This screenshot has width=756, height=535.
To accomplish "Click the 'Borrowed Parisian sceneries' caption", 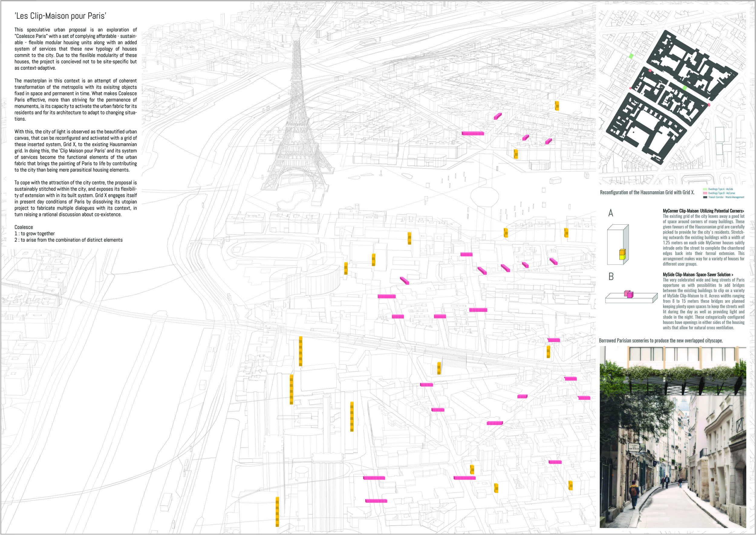I will [660, 341].
